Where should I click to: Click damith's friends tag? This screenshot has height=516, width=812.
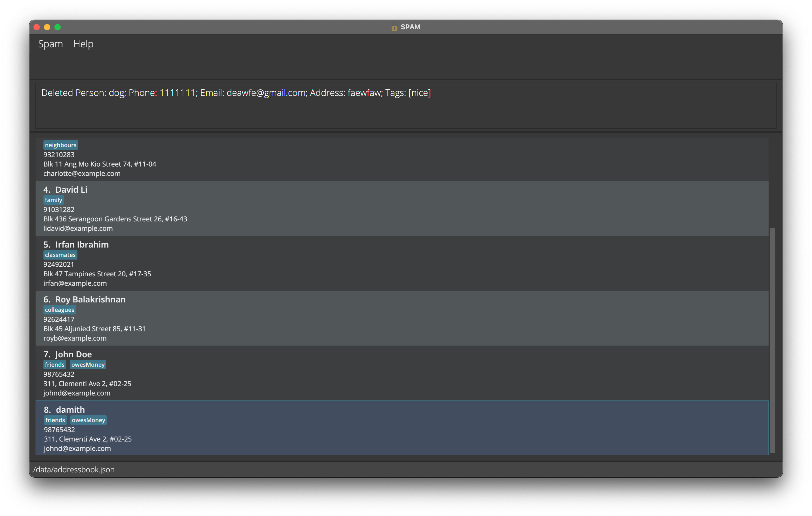55,420
